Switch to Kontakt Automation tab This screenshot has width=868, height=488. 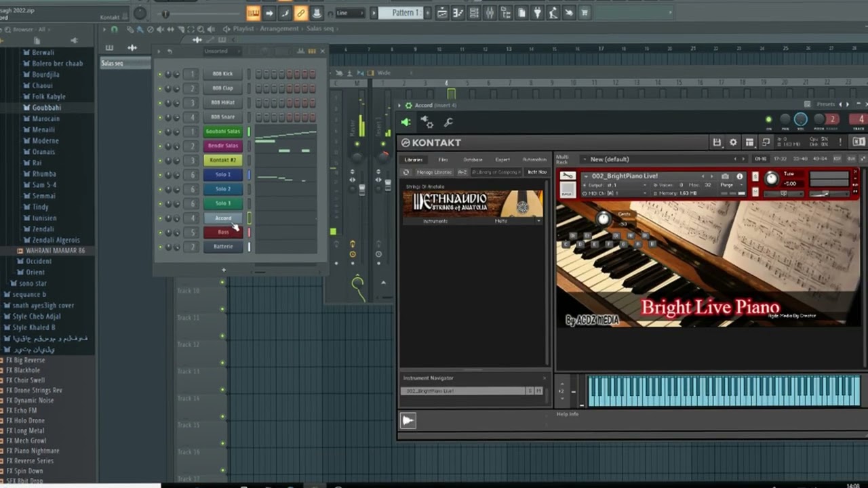[x=534, y=160]
